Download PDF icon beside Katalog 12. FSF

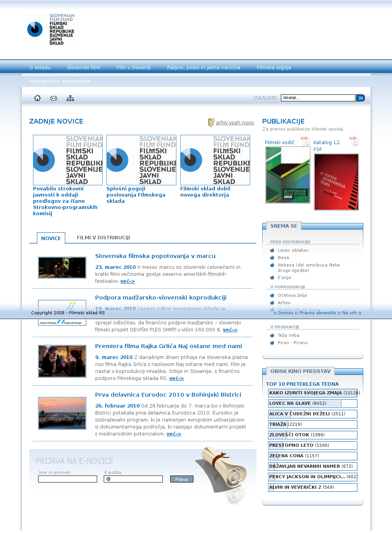point(354,141)
